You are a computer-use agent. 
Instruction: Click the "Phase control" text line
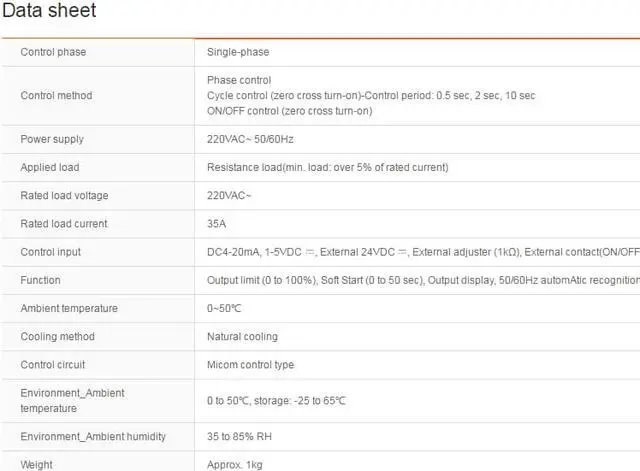click(239, 80)
